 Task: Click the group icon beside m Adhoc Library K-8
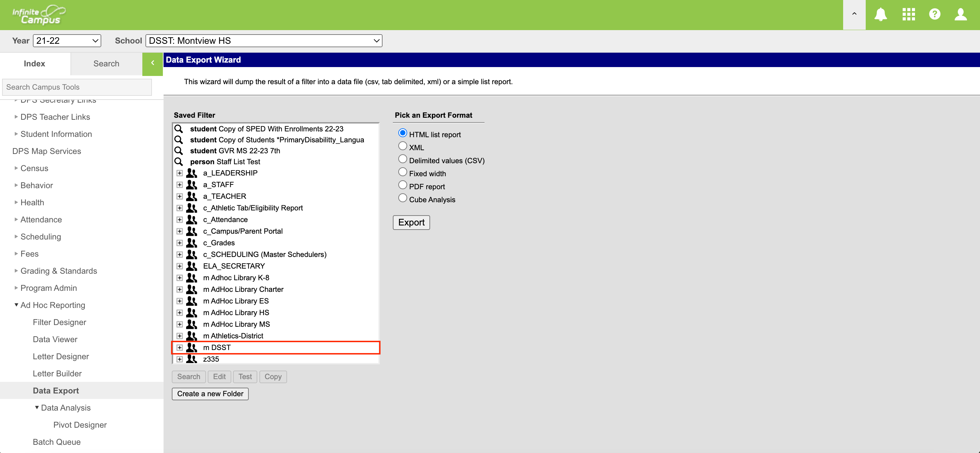(192, 278)
